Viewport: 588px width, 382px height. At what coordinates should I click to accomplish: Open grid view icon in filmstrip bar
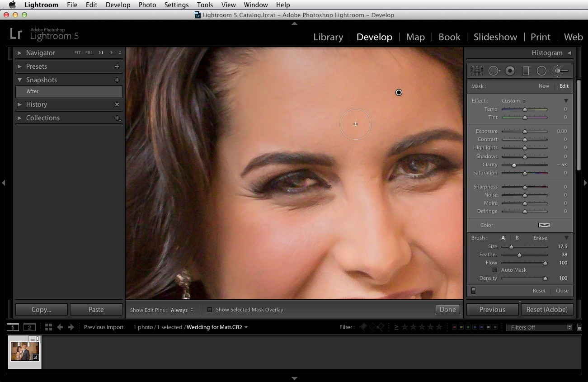(x=48, y=327)
